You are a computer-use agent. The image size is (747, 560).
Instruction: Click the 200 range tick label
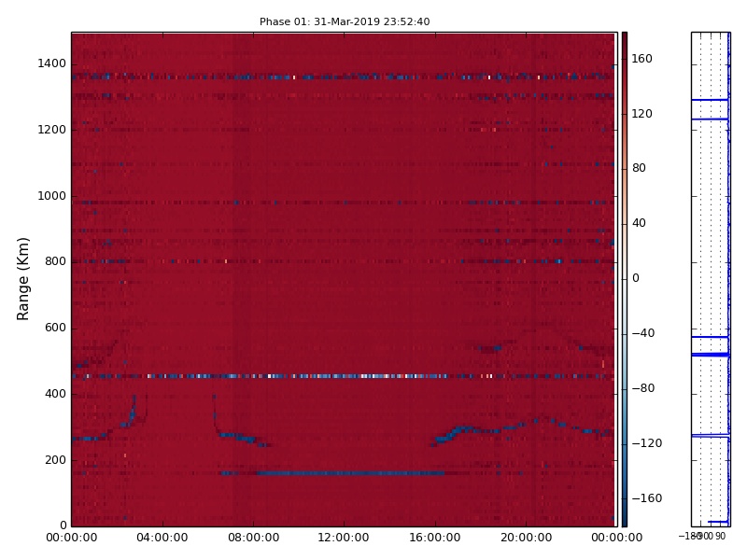click(55, 460)
